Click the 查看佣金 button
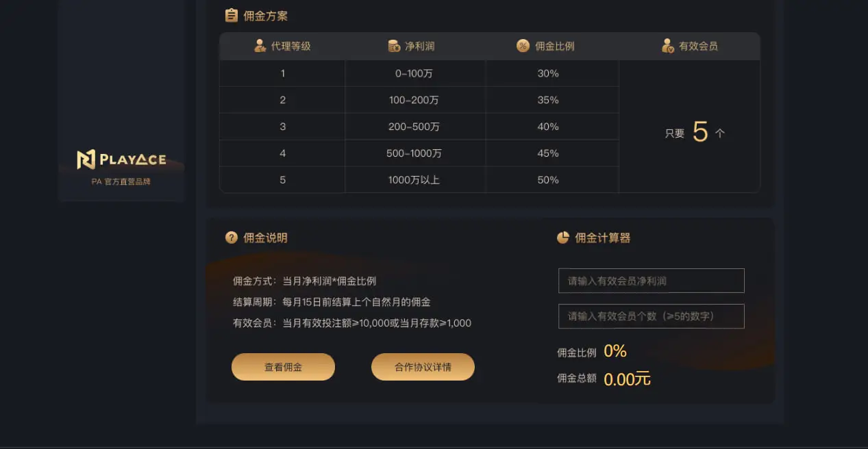The image size is (868, 449). click(283, 367)
